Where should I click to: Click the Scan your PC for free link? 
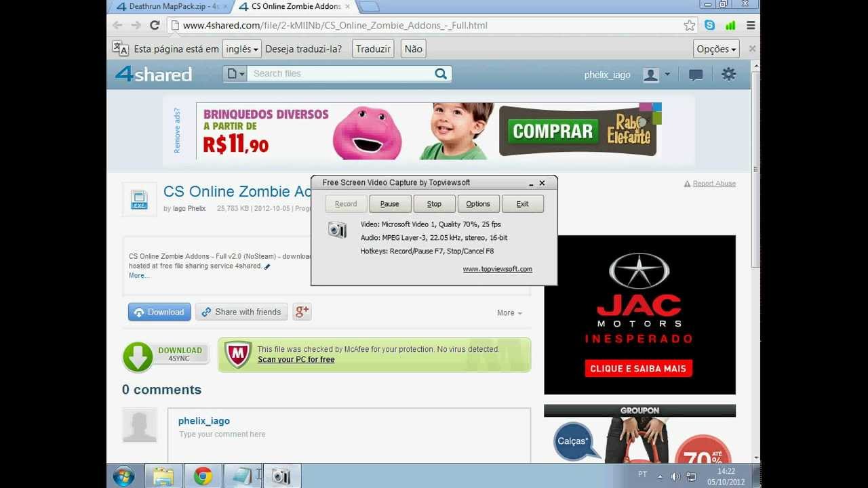pos(296,360)
